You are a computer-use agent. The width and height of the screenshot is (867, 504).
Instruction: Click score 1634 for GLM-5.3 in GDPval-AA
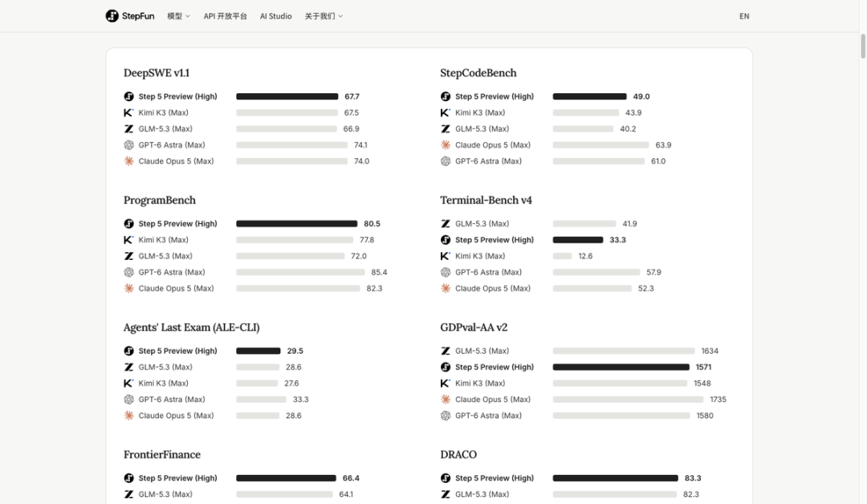(x=710, y=351)
